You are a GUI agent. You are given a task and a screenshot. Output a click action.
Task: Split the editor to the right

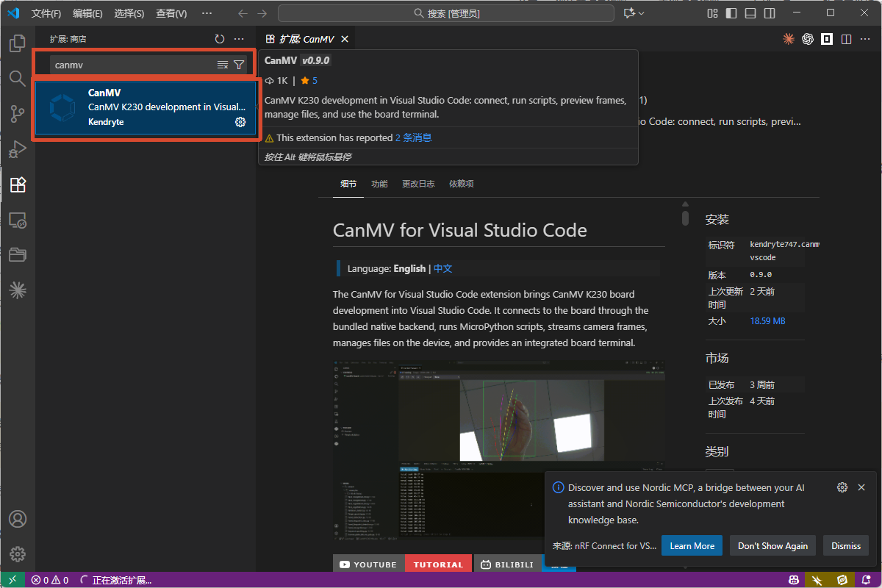point(846,39)
